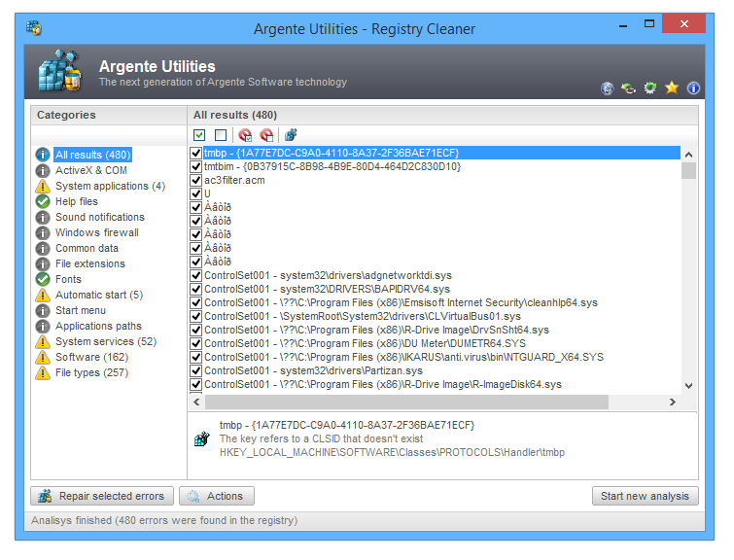This screenshot has width=734, height=560.
Task: Click the check all results toolbar icon
Action: point(199,135)
